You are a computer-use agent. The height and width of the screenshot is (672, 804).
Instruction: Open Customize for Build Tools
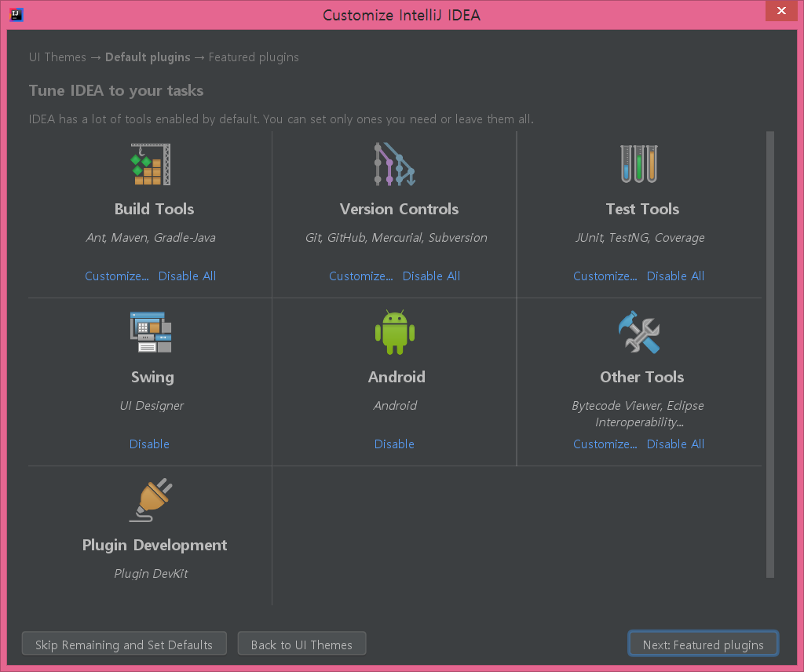click(x=117, y=276)
